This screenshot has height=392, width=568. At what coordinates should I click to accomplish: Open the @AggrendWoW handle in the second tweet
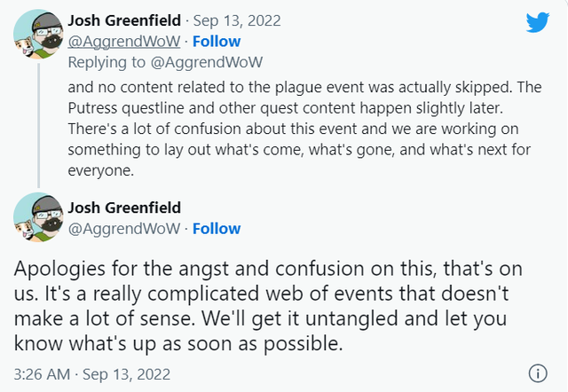point(124,229)
